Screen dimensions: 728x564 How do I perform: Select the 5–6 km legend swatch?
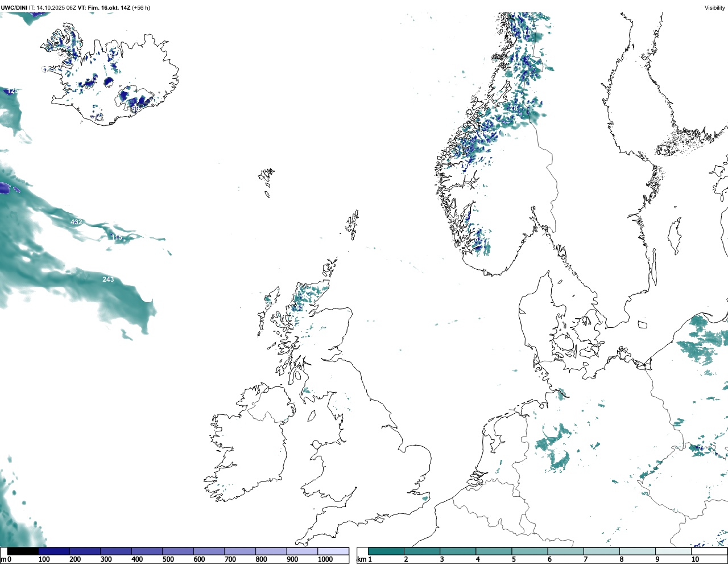pyautogui.click(x=530, y=551)
